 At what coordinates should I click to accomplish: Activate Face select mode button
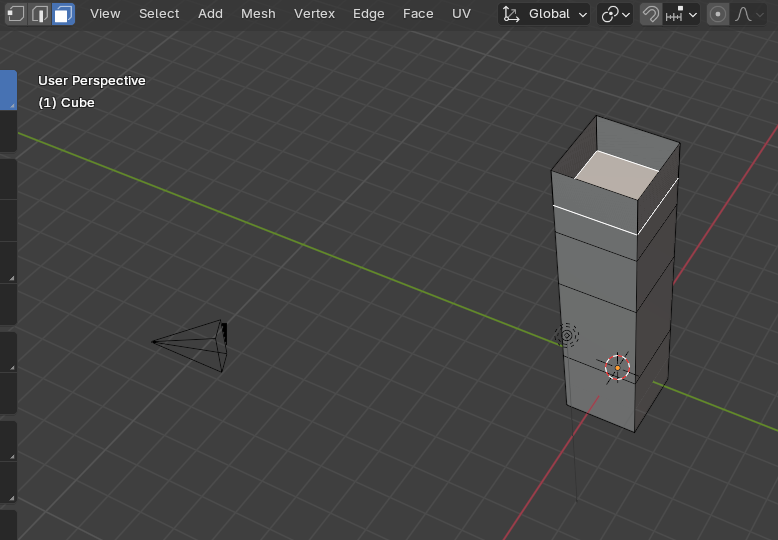click(x=63, y=14)
